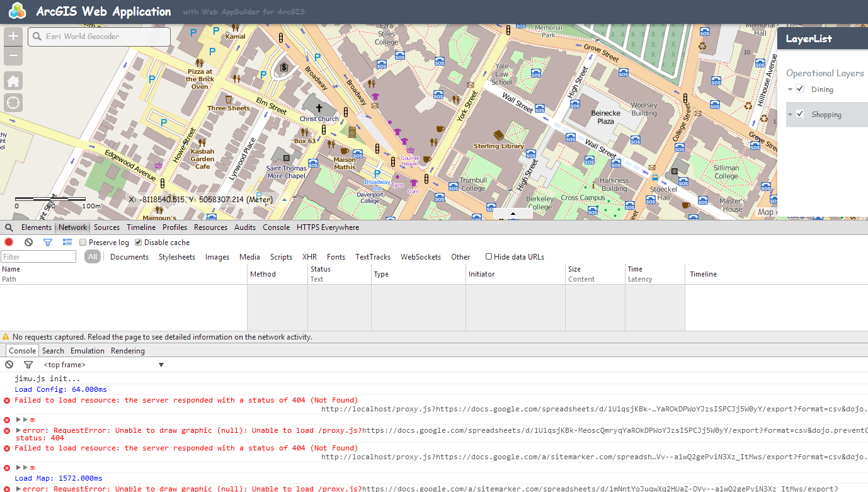Switch to the Audits tab

245,227
